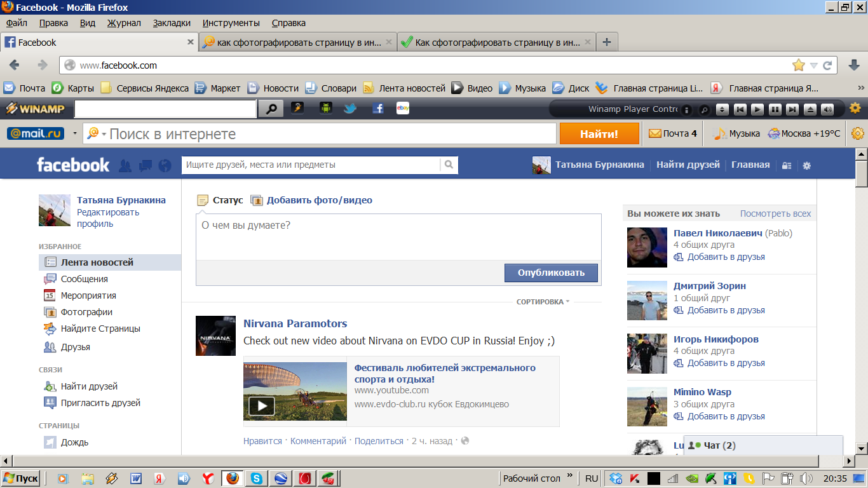Open Winamp player control stepper arrows
Viewport: 868px width, 488px height.
[722, 109]
